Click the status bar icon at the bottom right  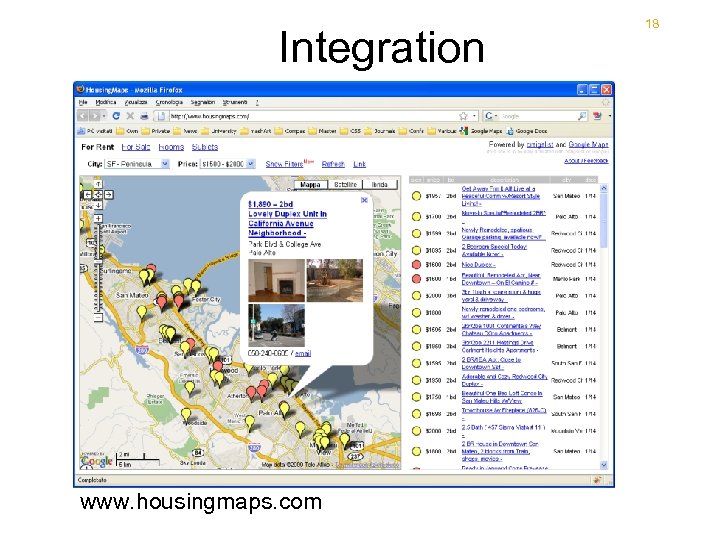597,480
